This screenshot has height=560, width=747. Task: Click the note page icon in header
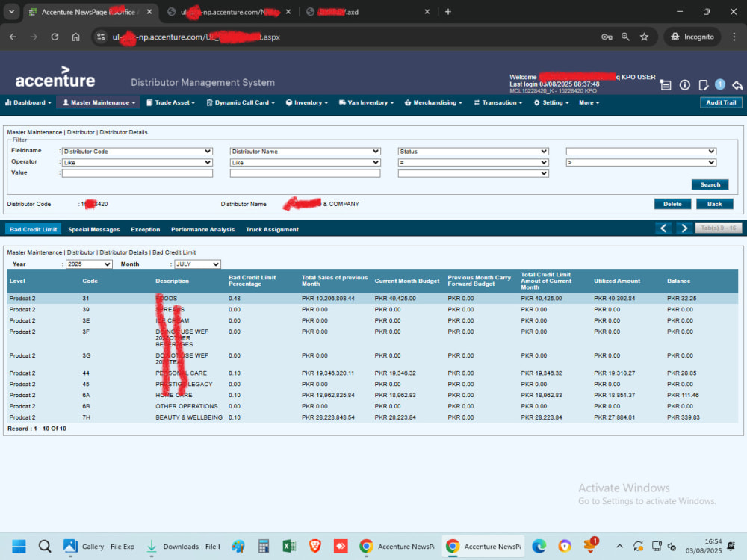pos(703,85)
